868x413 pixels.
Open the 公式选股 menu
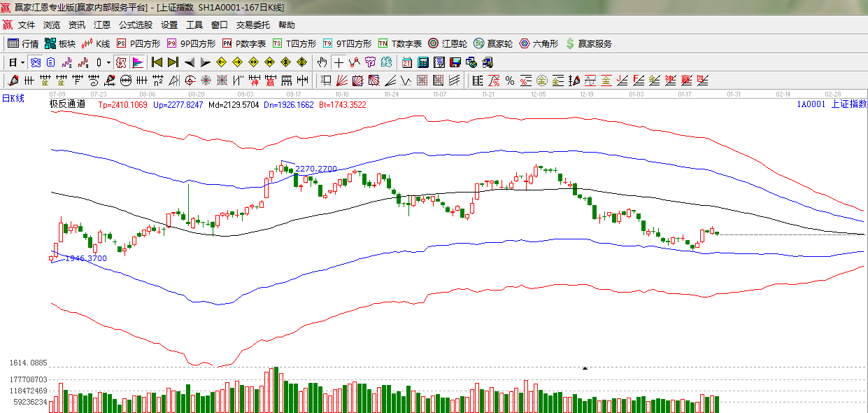tap(135, 25)
